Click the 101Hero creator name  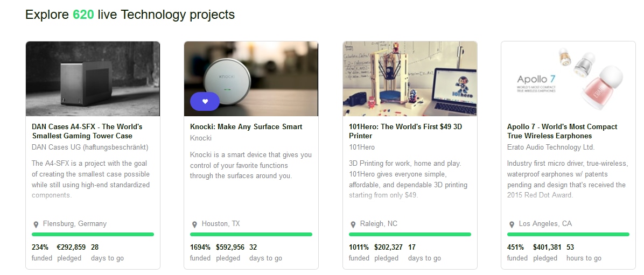[362, 147]
